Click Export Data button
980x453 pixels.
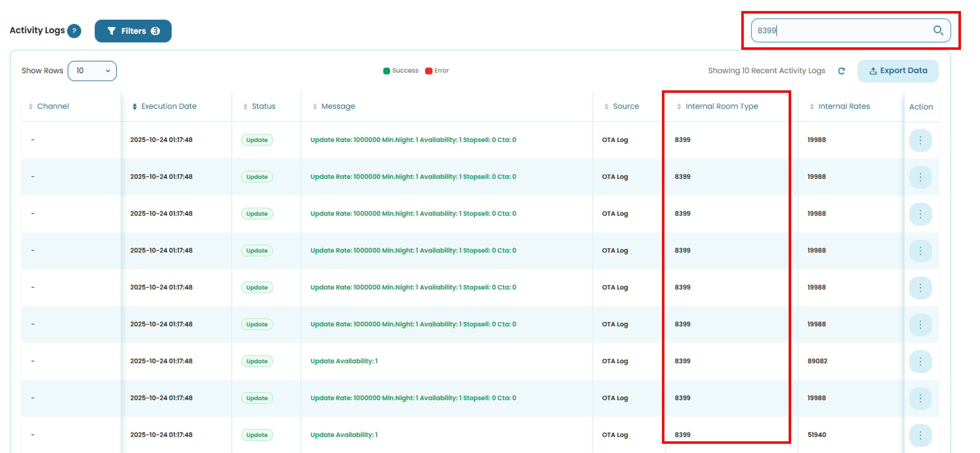tap(898, 71)
